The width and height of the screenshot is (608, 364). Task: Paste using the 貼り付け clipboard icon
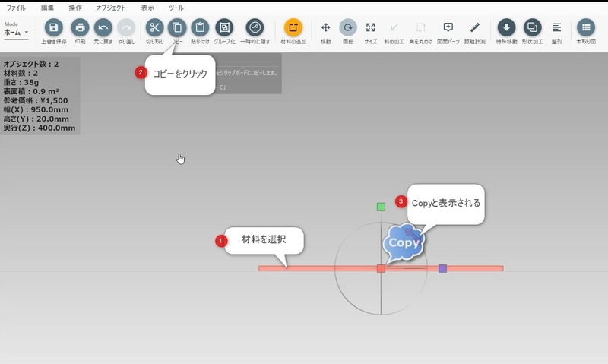pyautogui.click(x=200, y=27)
